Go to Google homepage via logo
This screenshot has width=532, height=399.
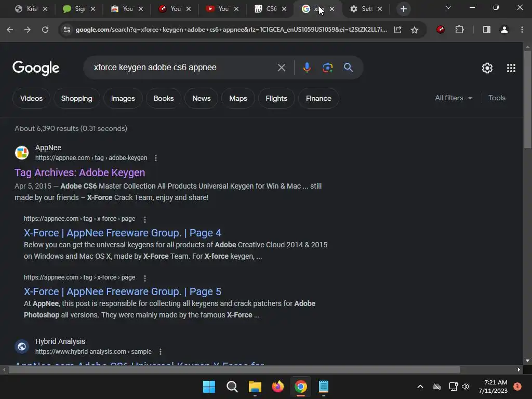point(36,68)
